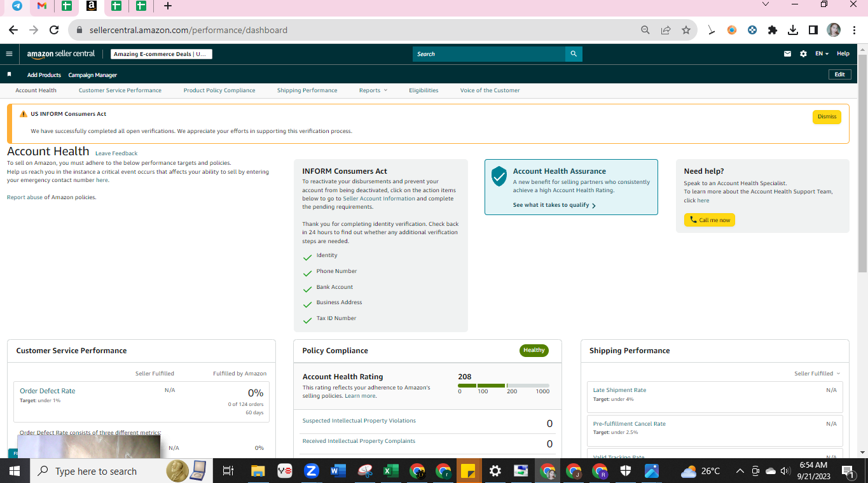Screen dimensions: 868x483
Task: Open the Seller Central hamburger menu
Action: [x=9, y=54]
